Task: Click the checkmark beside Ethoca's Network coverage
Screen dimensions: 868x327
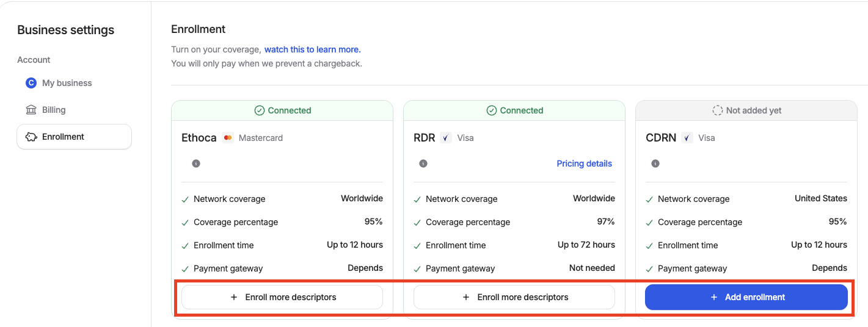Action: [x=185, y=199]
